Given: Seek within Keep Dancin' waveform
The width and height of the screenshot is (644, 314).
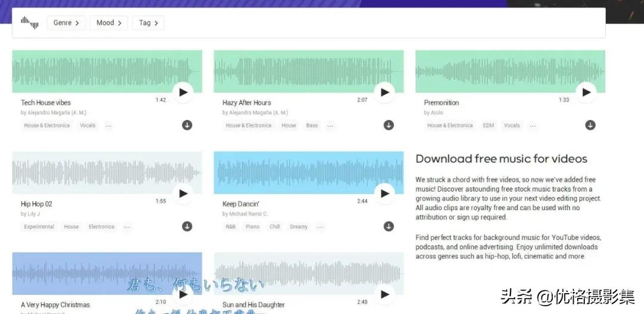Looking at the screenshot, I should click(x=308, y=173).
